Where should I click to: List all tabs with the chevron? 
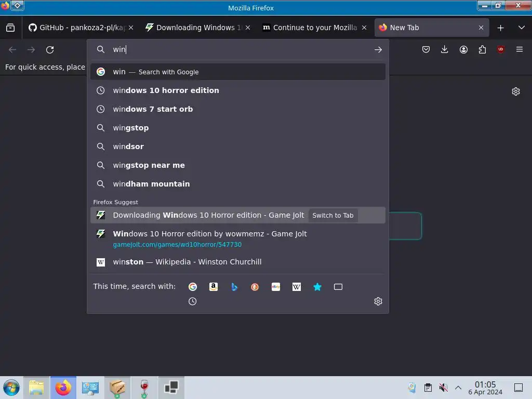click(522, 28)
